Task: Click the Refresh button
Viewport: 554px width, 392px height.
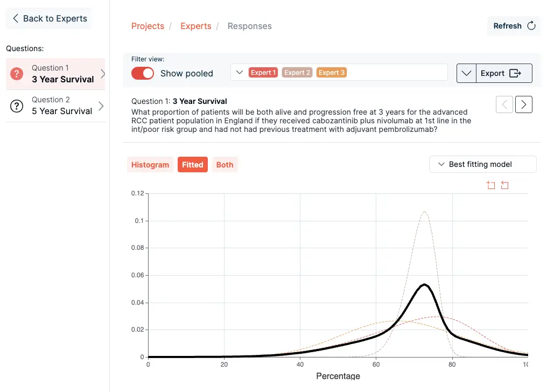Action: pos(514,26)
